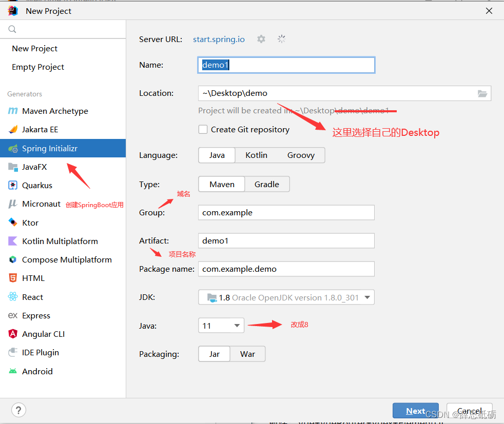This screenshot has width=504, height=424.
Task: Click the JavaFX folder icon
Action: tap(13, 167)
